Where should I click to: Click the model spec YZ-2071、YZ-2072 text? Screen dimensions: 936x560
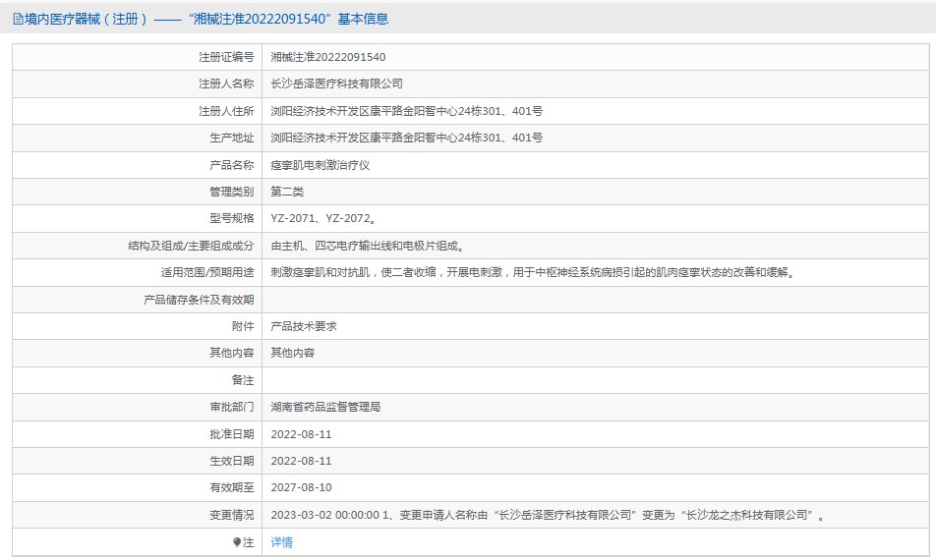point(322,218)
